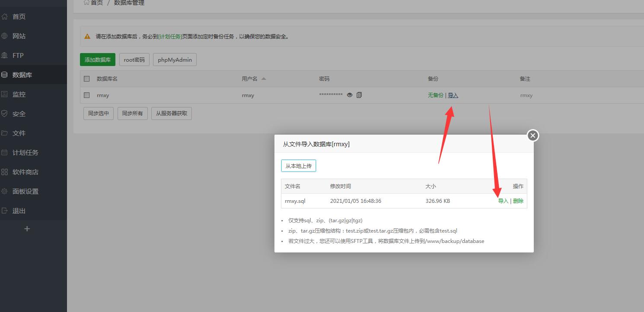This screenshot has height=312, width=644.
Task: Toggle the select-all databases checkbox
Action: click(x=87, y=79)
